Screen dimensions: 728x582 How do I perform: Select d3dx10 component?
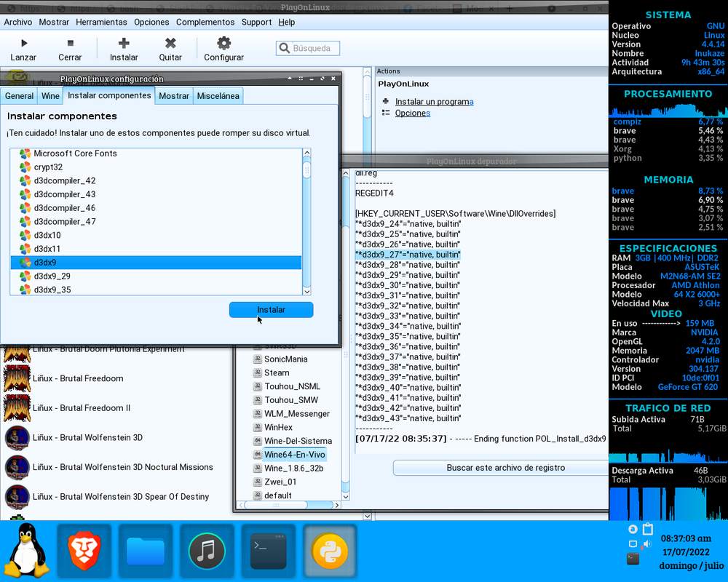pos(156,235)
